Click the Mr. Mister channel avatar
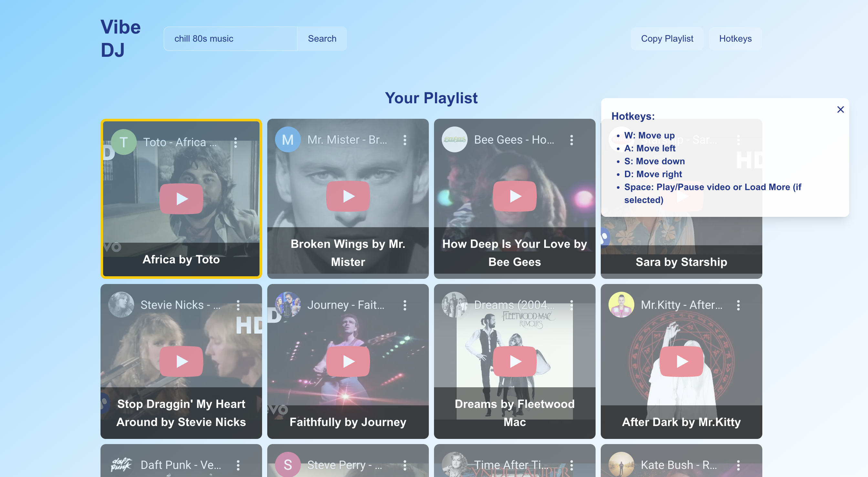The width and height of the screenshot is (868, 477). tap(287, 139)
